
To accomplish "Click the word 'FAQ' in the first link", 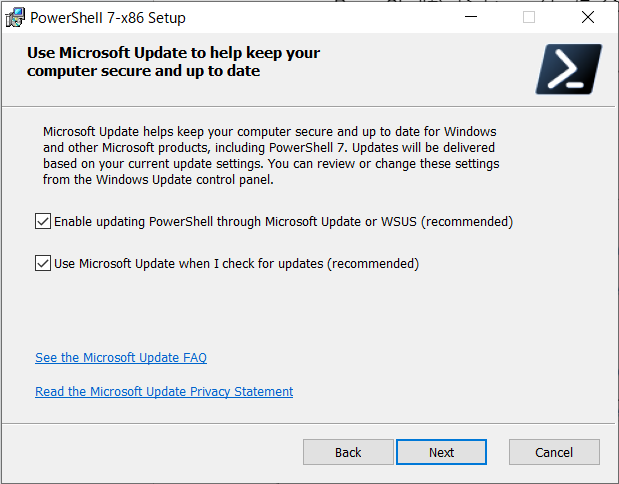I will pyautogui.click(x=195, y=358).
